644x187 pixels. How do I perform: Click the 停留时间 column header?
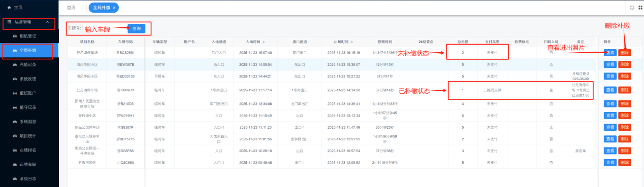point(385,42)
